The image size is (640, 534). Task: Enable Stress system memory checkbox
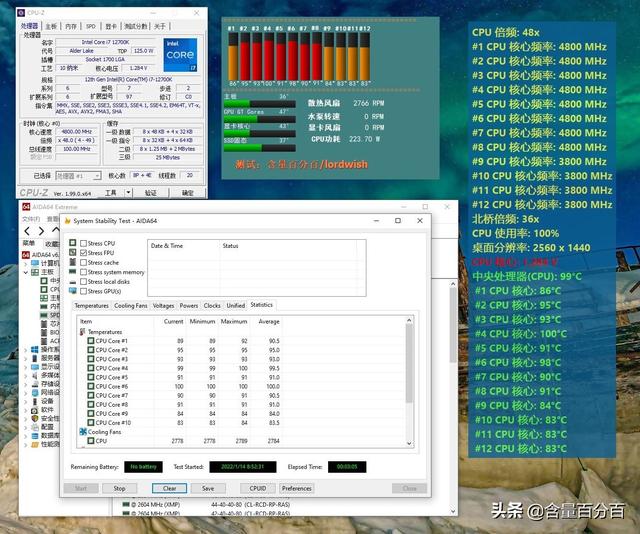[84, 272]
